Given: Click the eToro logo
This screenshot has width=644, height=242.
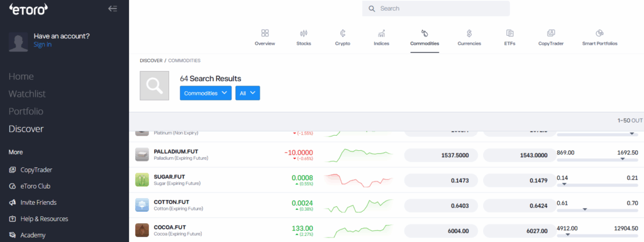Looking at the screenshot, I should click(x=29, y=9).
